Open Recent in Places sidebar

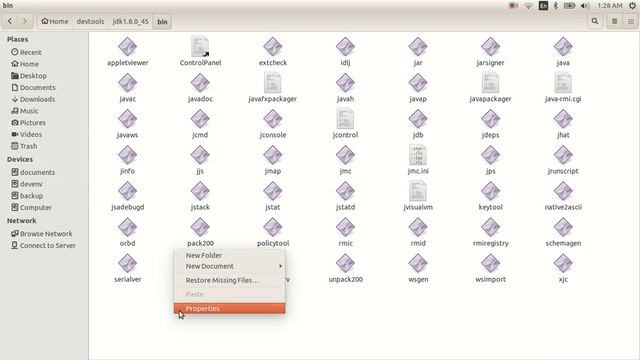point(27,52)
